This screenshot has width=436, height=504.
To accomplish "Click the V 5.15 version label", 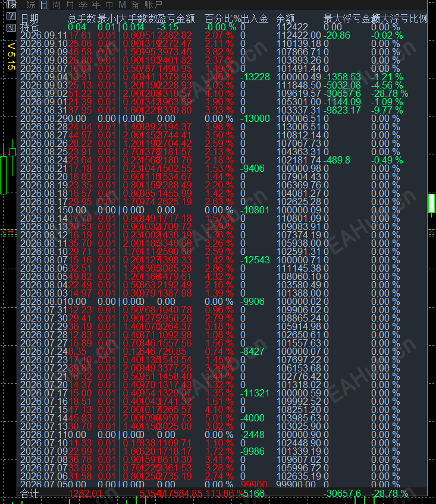I will click(11, 56).
